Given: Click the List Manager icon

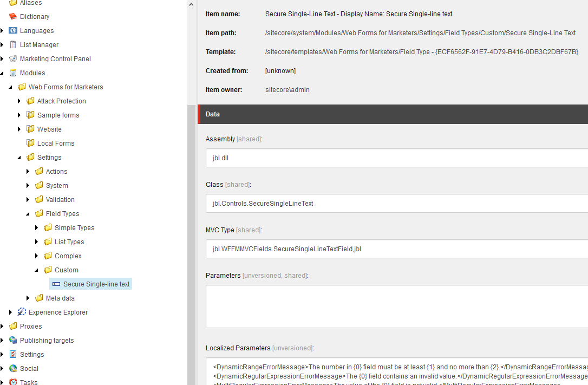Looking at the screenshot, I should click(13, 44).
